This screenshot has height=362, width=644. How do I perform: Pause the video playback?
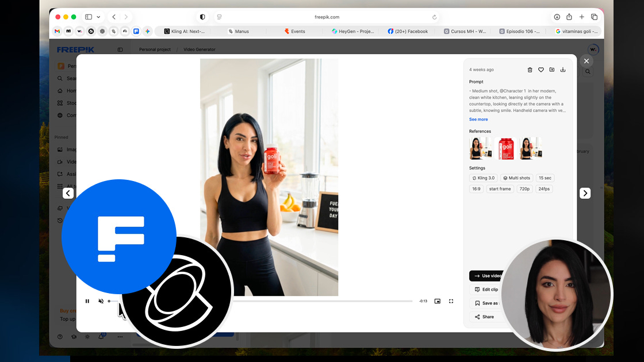87,301
